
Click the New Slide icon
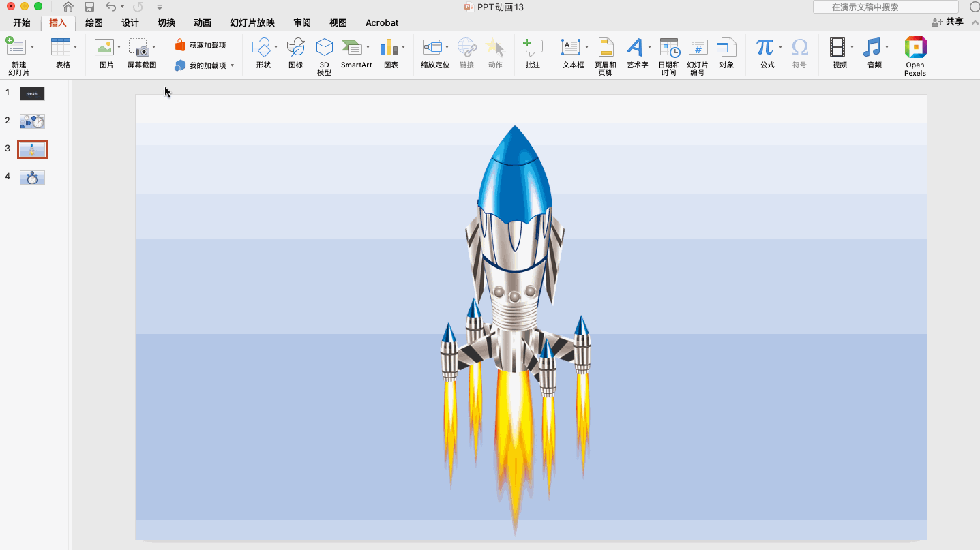coord(15,47)
